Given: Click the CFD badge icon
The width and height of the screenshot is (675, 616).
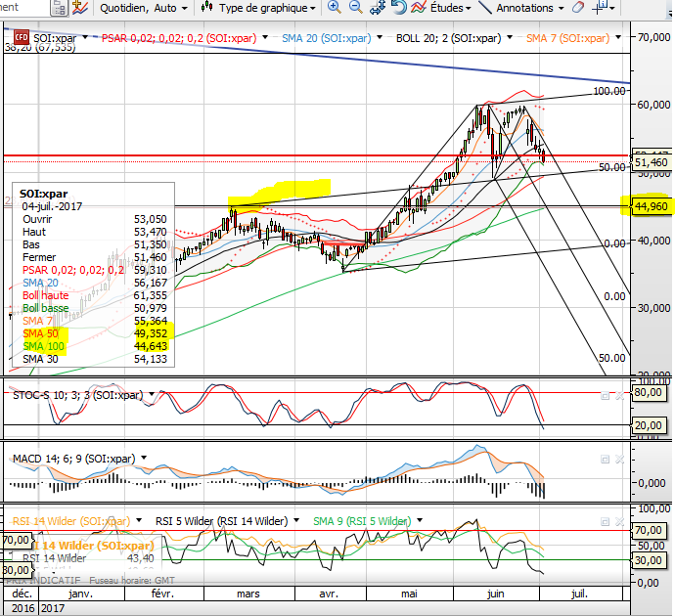Looking at the screenshot, I should [22, 37].
